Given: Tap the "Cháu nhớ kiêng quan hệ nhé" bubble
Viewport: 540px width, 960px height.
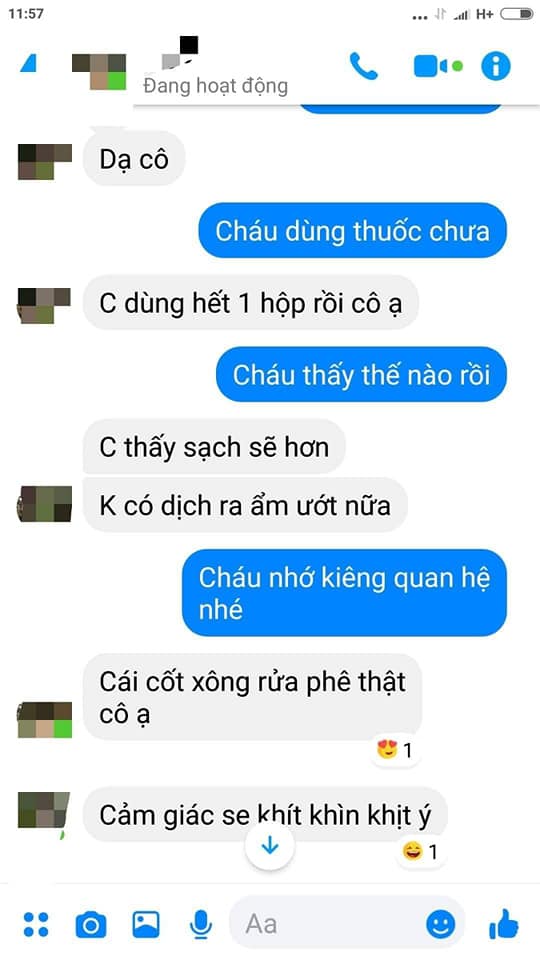Looking at the screenshot, I should (x=345, y=593).
